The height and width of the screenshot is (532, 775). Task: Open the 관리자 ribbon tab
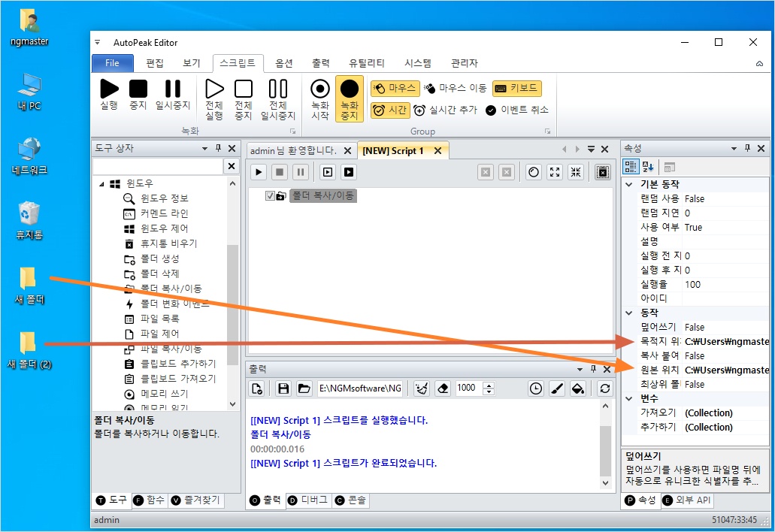[x=465, y=62]
